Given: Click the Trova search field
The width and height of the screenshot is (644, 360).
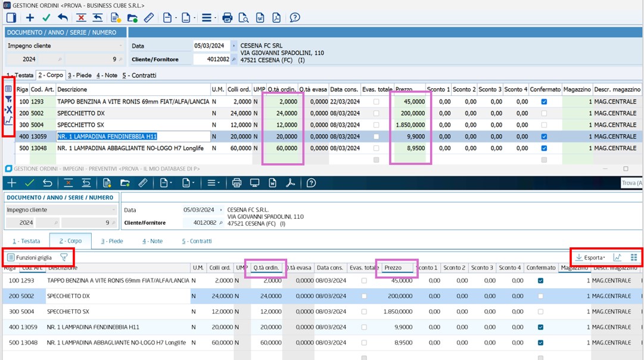Looking at the screenshot, I should 630,184.
